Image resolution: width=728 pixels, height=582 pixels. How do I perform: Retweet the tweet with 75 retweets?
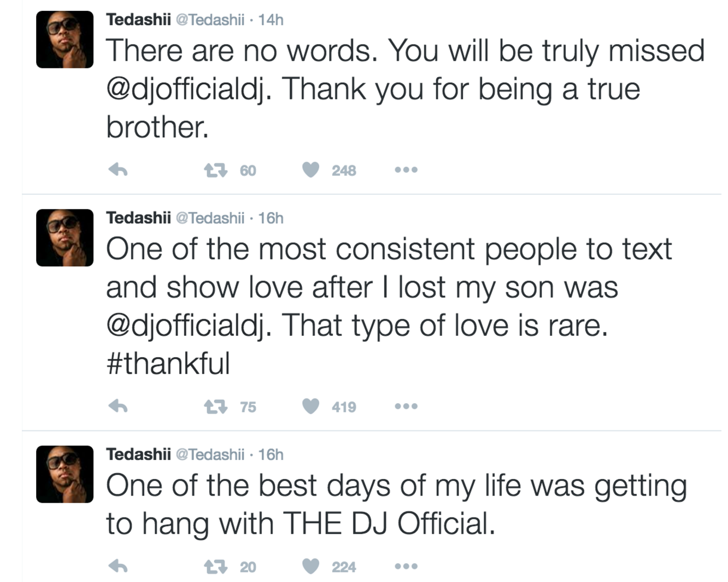215,407
